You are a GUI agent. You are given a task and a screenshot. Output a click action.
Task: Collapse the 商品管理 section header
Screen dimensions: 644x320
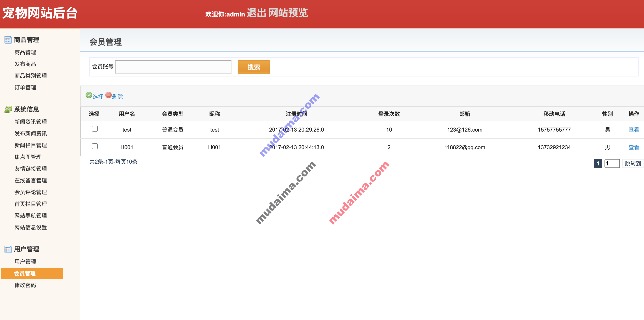click(x=26, y=40)
